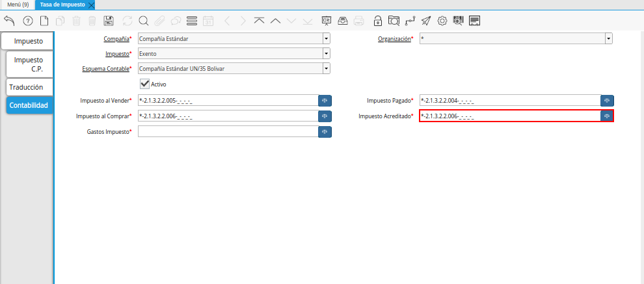Image resolution: width=644 pixels, height=284 pixels.
Task: Go to previous record up-chevron icon
Action: 275,21
